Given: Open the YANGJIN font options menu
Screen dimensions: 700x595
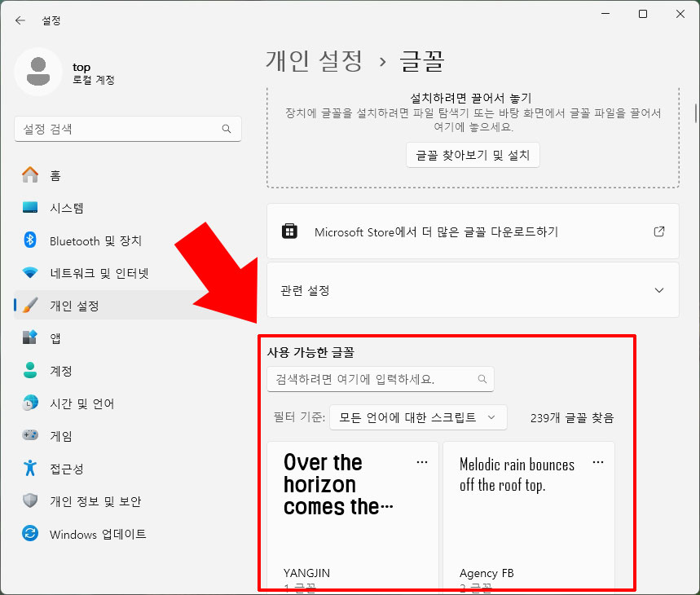Looking at the screenshot, I should tap(422, 461).
